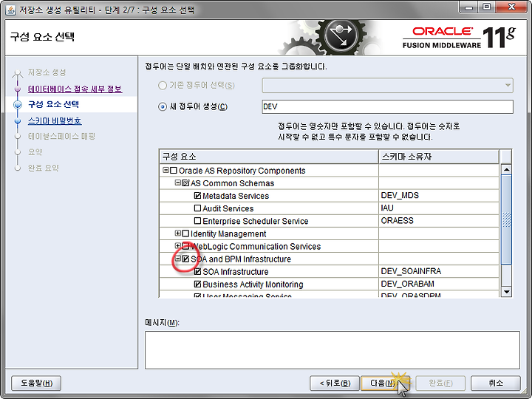The height and width of the screenshot is (399, 532).
Task: Click the Java icon in title bar
Action: 10,10
